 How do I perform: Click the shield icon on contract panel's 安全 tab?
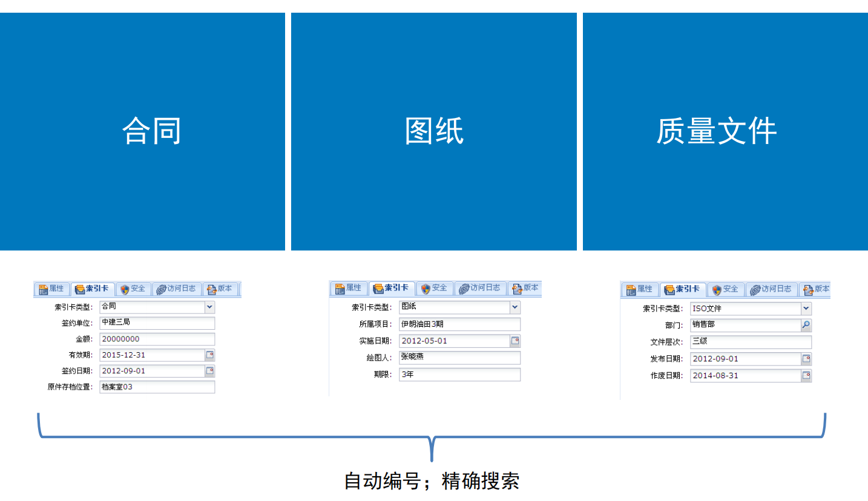[x=125, y=289]
